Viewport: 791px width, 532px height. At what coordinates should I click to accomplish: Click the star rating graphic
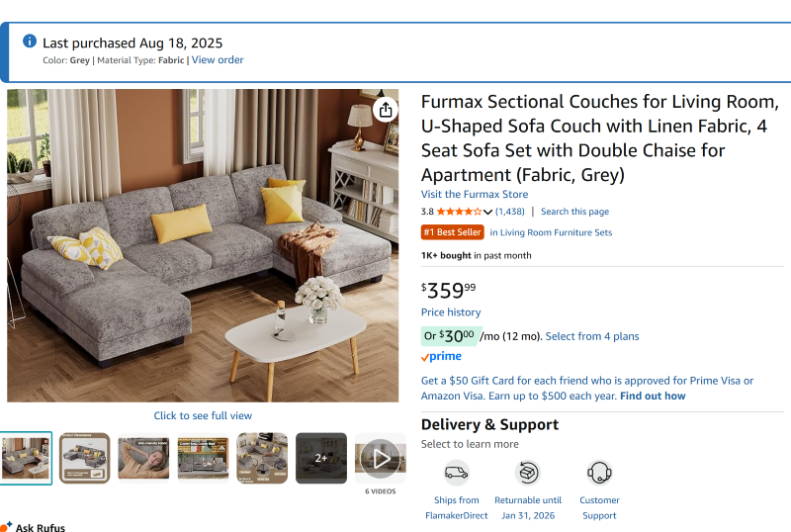(x=459, y=212)
